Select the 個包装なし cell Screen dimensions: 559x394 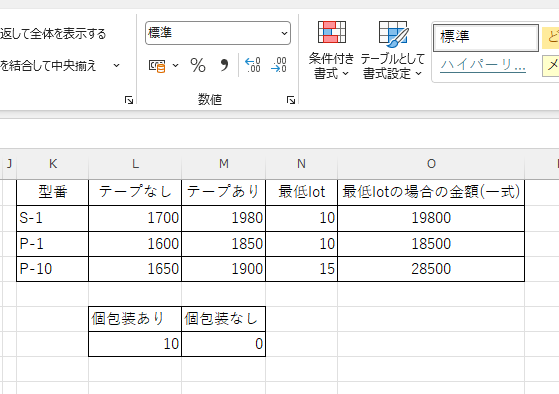coord(224,319)
